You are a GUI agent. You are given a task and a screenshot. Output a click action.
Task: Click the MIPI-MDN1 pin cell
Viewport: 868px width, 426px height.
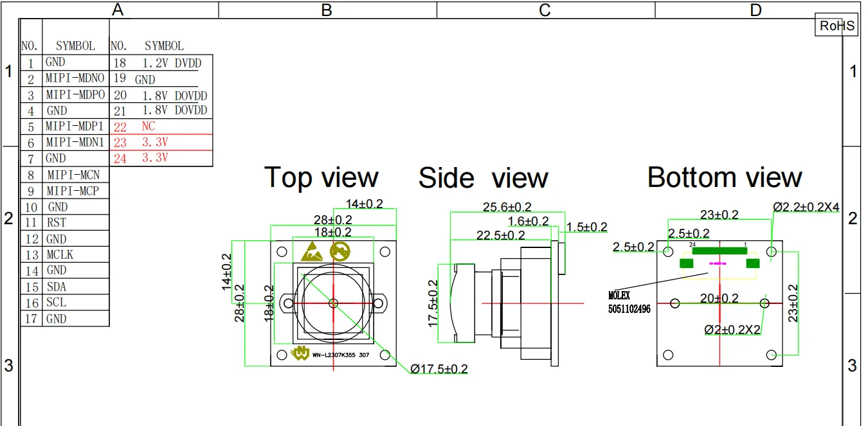tap(75, 143)
